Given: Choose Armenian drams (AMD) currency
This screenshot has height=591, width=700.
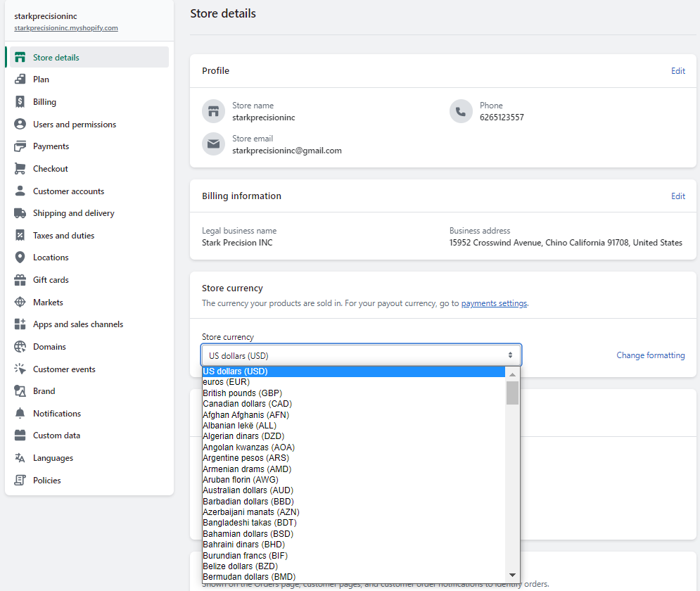Looking at the screenshot, I should [354, 469].
